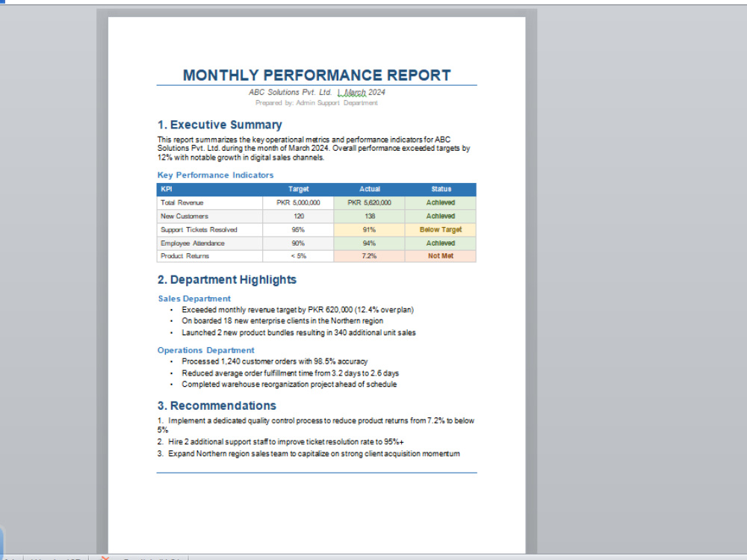Image resolution: width=747 pixels, height=560 pixels.
Task: Click the 'Employee Attendance' table cell
Action: [210, 243]
